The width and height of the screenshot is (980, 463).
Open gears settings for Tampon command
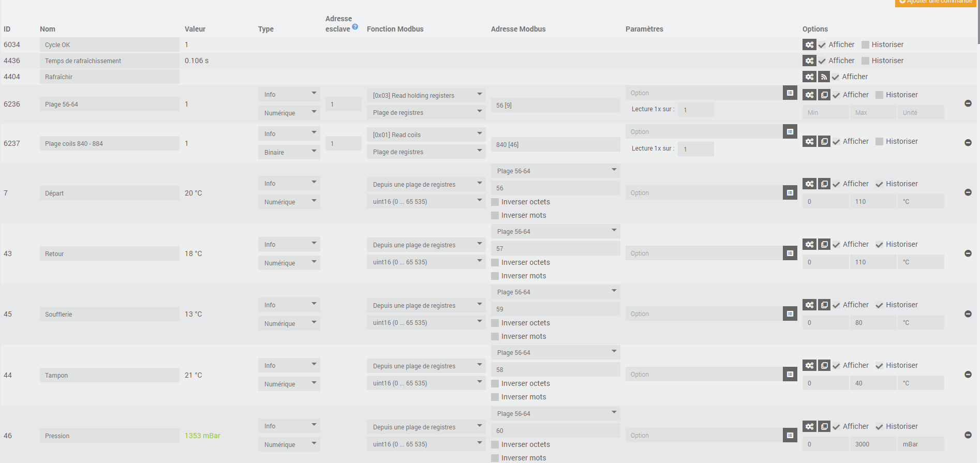click(x=809, y=366)
